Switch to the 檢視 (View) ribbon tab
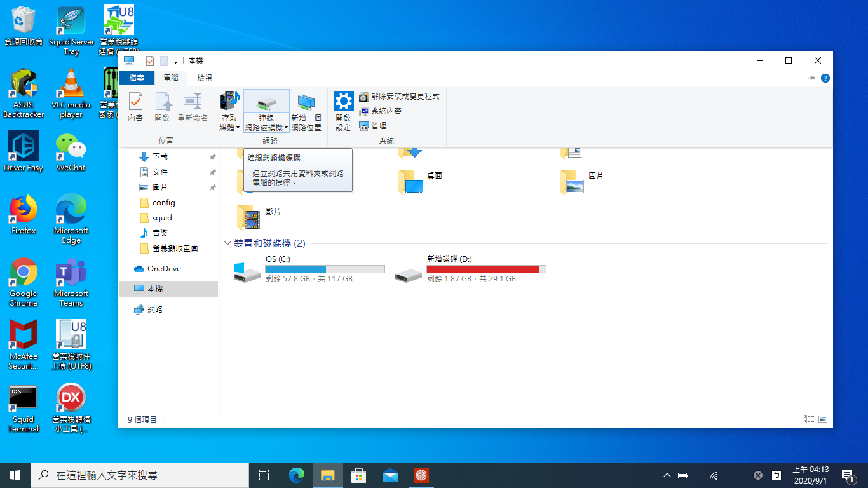 pos(205,78)
